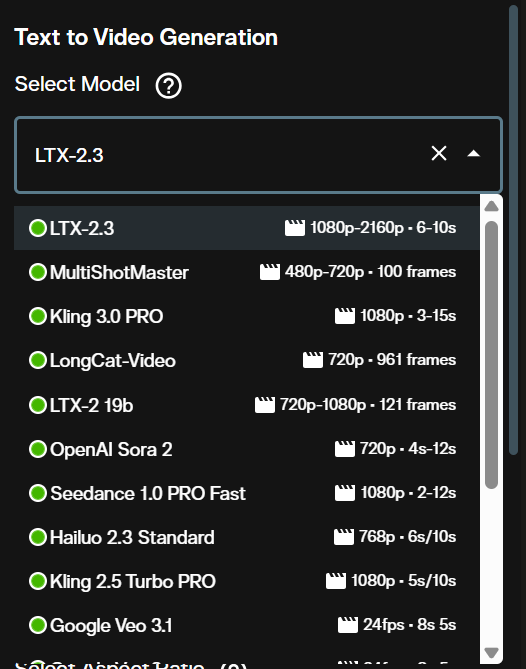
Task: Click clapperboard icon in OpenAI Sora 2 row
Action: pos(345,449)
